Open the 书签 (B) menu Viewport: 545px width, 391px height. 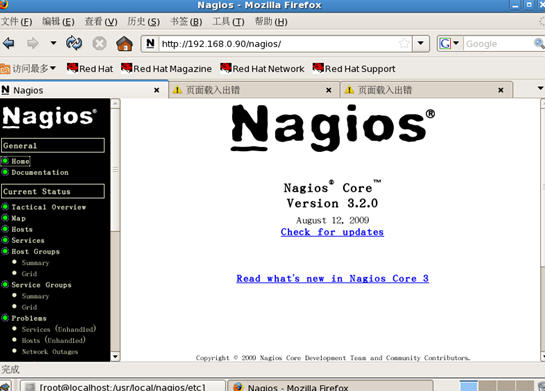pos(186,22)
